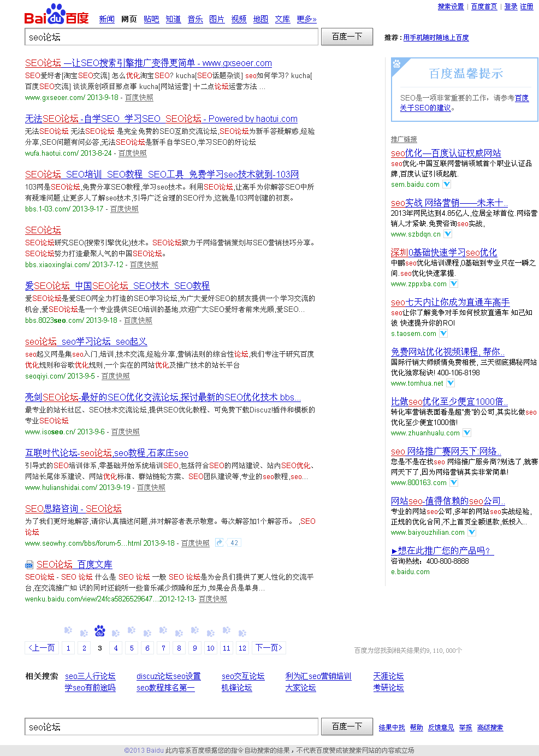Go to results page 1
This screenshot has height=756, width=539.
pyautogui.click(x=68, y=648)
